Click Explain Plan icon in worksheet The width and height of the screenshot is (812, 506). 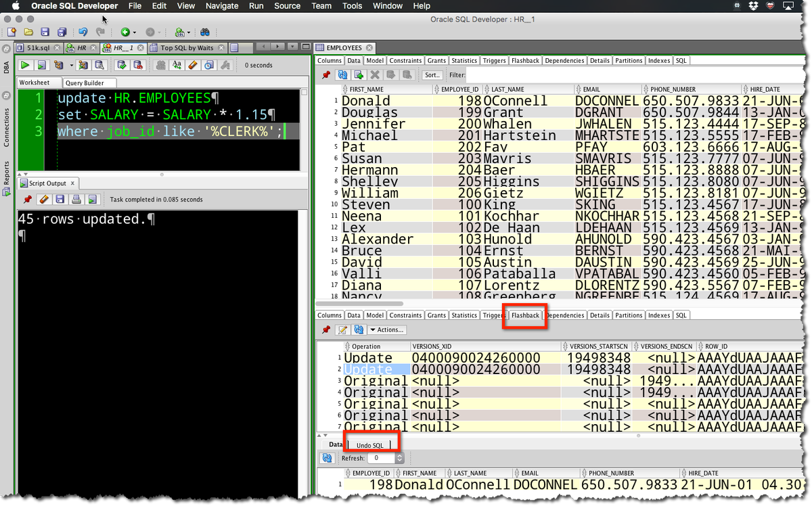(x=59, y=65)
